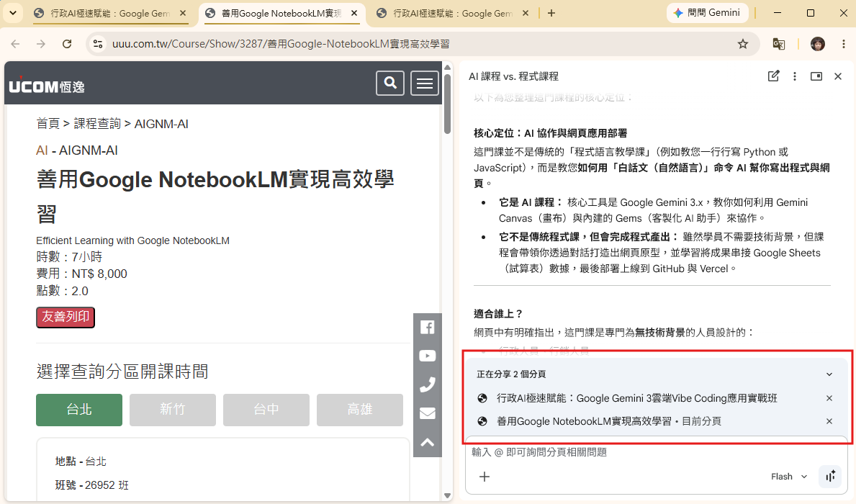Click the email envelope icon

coord(428,413)
